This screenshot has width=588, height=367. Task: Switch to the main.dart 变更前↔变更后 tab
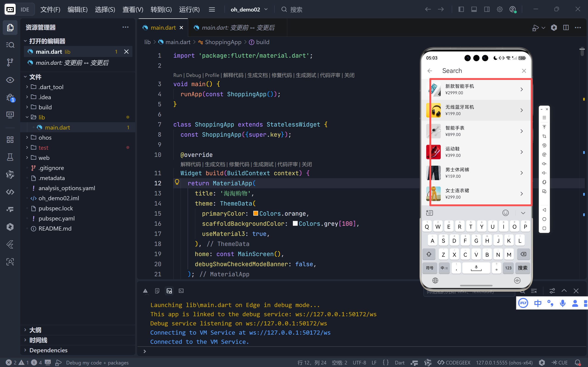click(238, 28)
